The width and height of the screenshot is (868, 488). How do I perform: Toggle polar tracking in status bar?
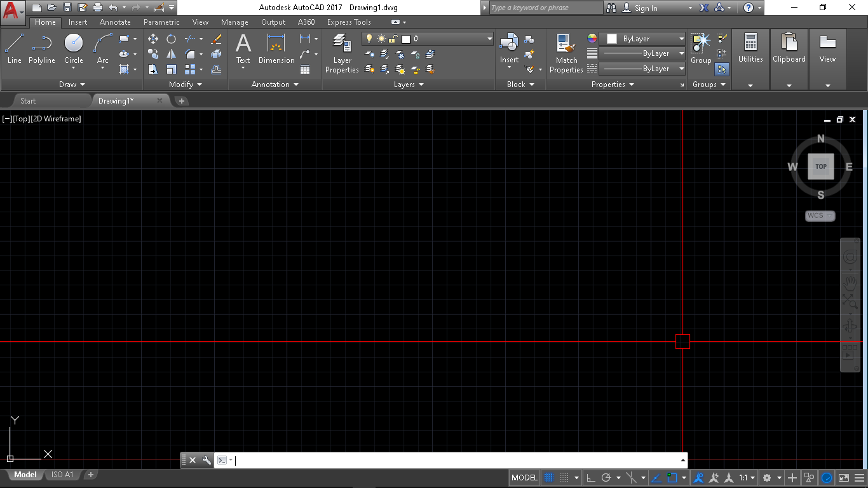(x=606, y=478)
